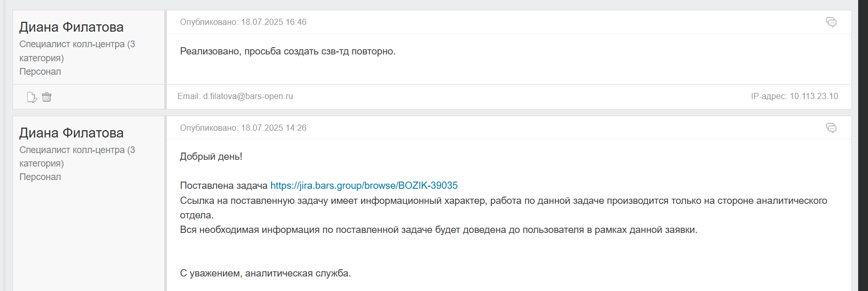Click the signature "С уважением, аналитическая служба."
The image size is (868, 291).
265,273
